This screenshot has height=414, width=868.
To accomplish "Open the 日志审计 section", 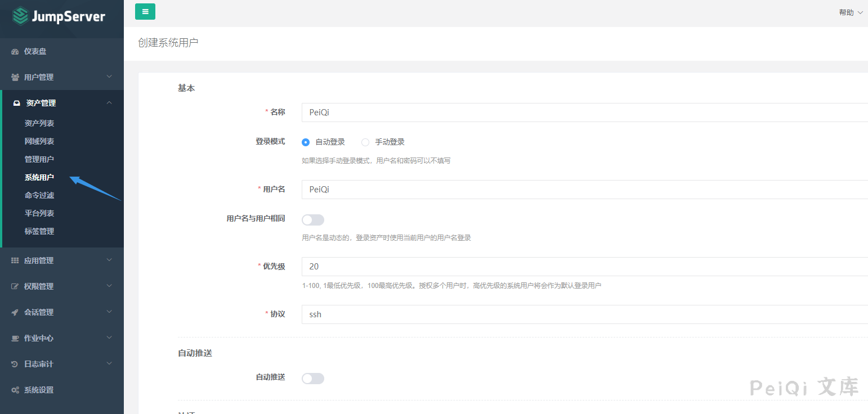I will click(x=40, y=363).
